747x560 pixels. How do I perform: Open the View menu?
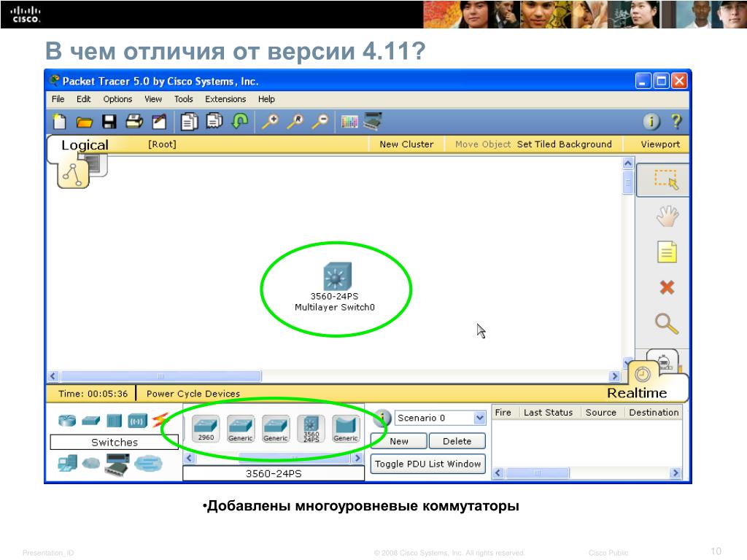pos(153,99)
